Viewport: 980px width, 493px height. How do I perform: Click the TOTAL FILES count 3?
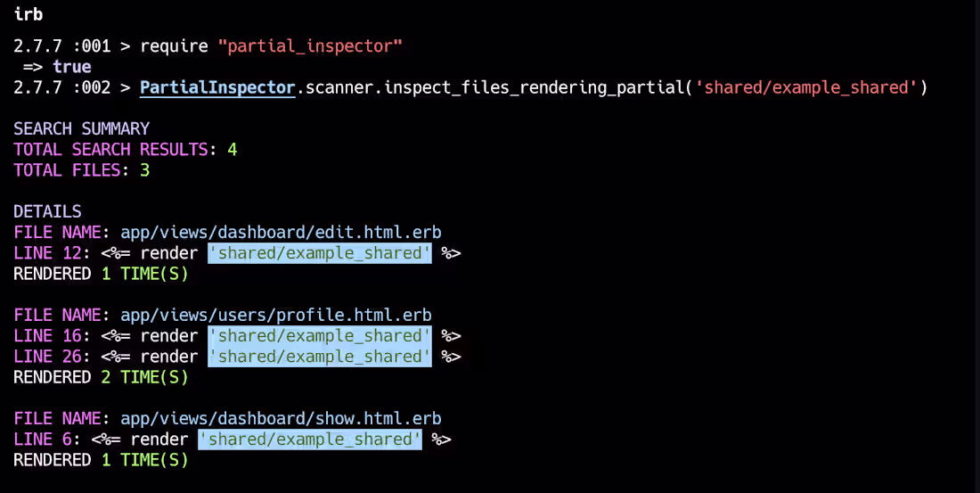click(x=144, y=170)
